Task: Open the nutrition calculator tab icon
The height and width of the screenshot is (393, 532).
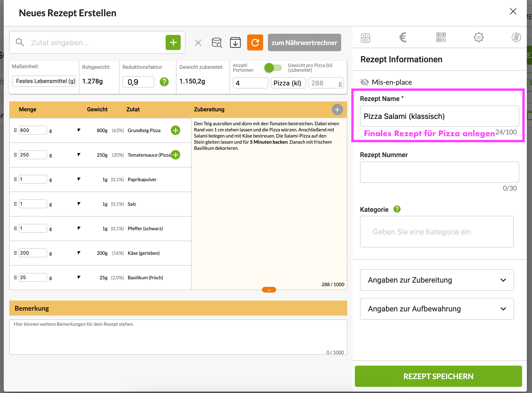Action: (365, 38)
